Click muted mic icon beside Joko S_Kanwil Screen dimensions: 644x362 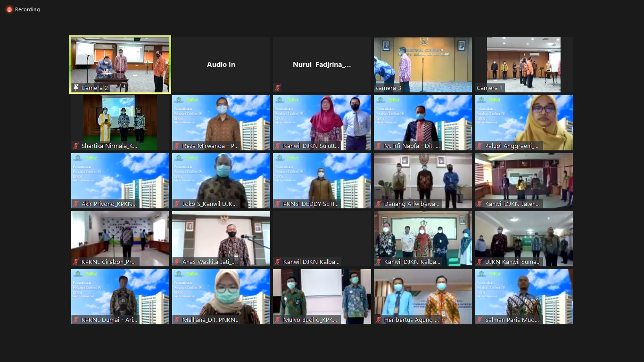[x=177, y=204]
